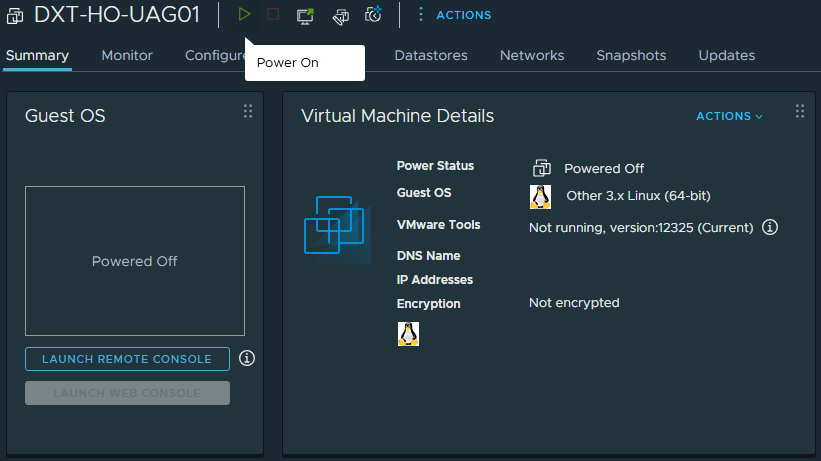Click the Powered Off console thumbnail

point(135,261)
